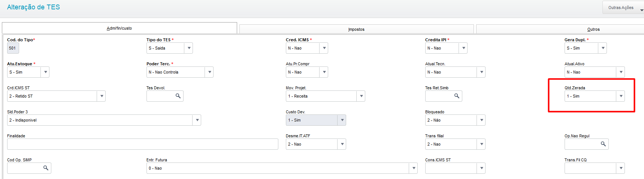Expand the Bloqueado dropdown
The image size is (644, 179).
tap(481, 120)
